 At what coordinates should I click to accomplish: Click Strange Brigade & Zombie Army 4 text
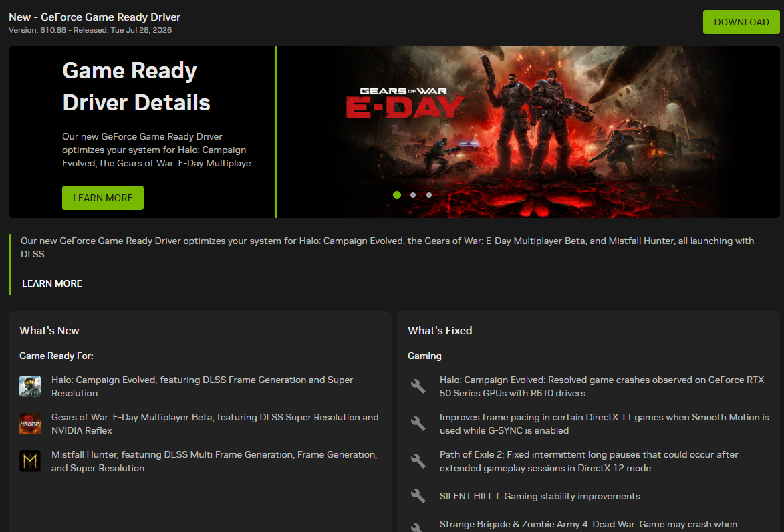[588, 525]
